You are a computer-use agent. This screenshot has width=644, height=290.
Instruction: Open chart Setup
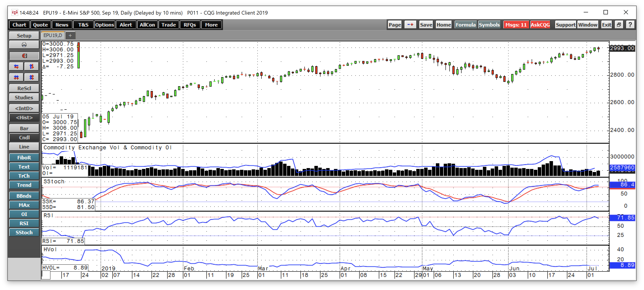click(x=24, y=35)
